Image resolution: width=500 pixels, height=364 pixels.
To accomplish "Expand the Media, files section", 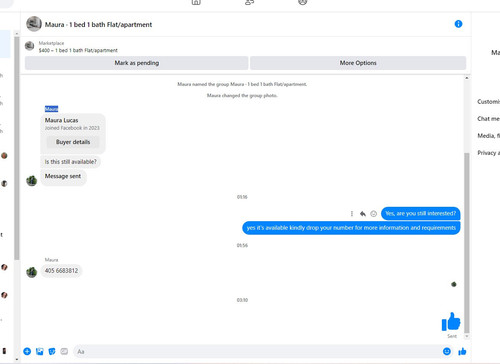I will [x=489, y=136].
